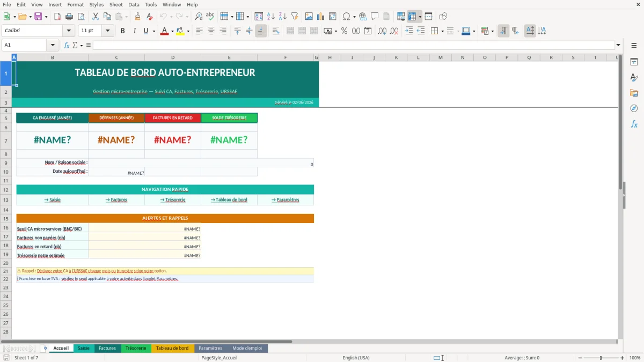Open the font name dropdown
The image size is (644, 362).
pos(68,31)
